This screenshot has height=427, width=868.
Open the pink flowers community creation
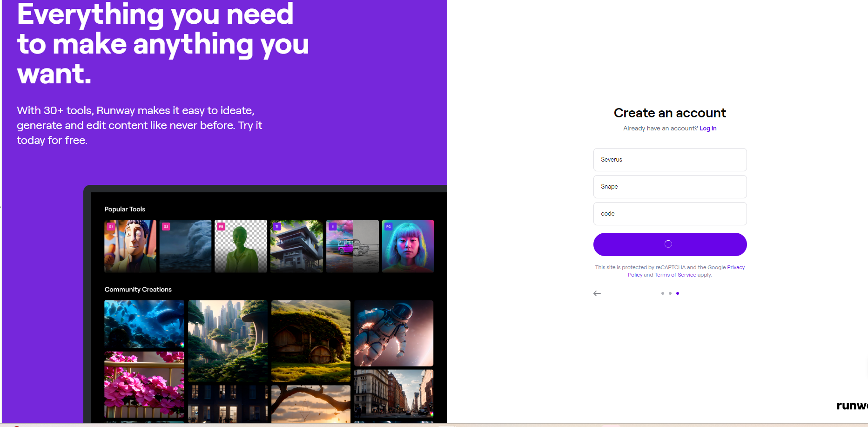click(x=144, y=385)
